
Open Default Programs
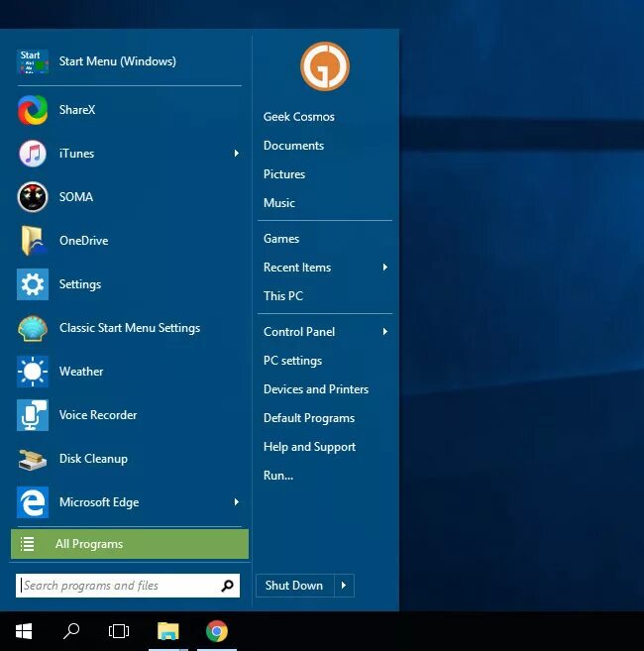pos(309,418)
